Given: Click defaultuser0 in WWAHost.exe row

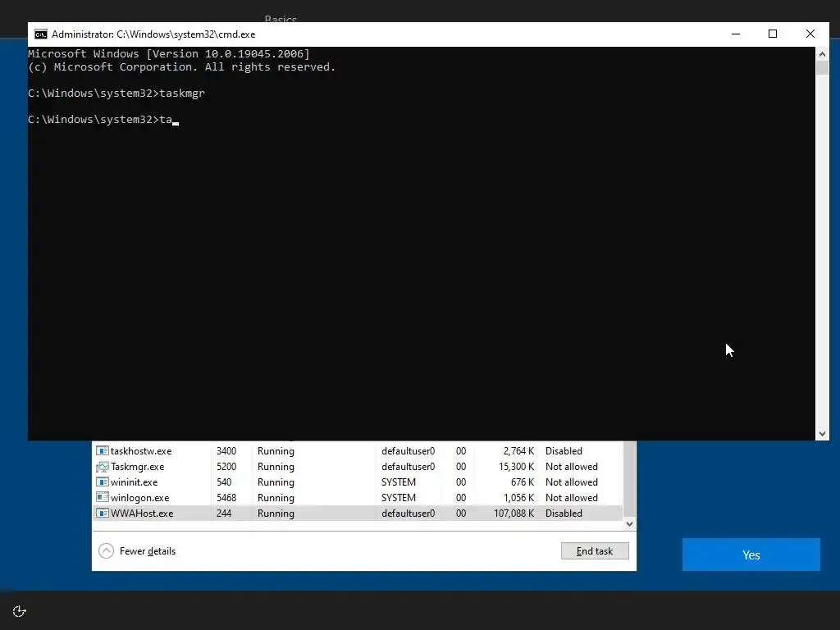Looking at the screenshot, I should (x=409, y=514).
